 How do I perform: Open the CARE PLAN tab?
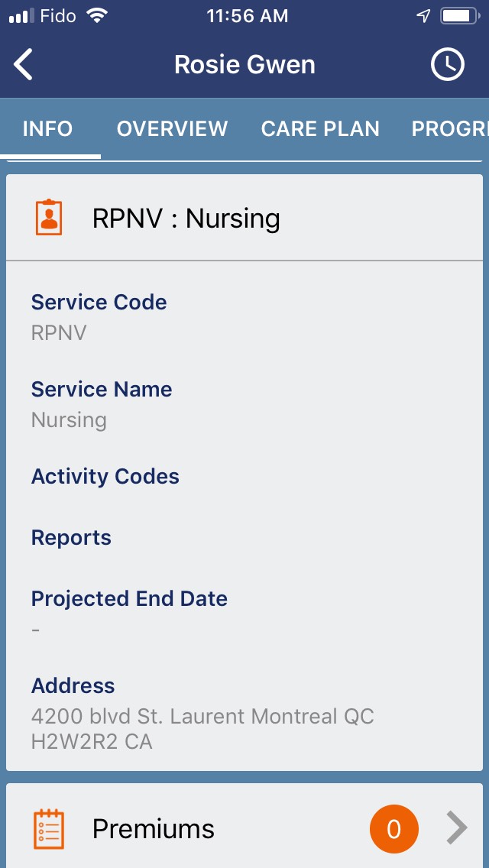320,128
